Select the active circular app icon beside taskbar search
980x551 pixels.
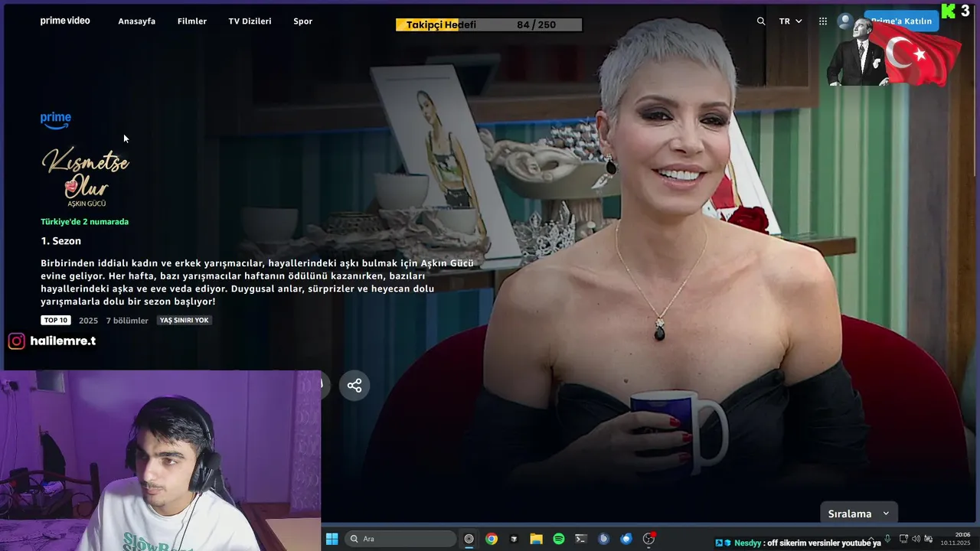[x=469, y=539]
